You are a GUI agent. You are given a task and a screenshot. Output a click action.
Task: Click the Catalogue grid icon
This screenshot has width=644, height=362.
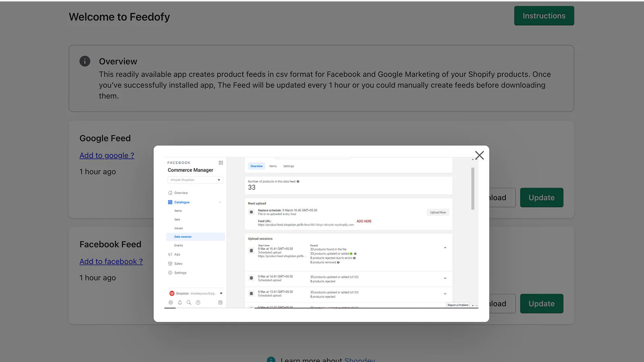(x=170, y=202)
